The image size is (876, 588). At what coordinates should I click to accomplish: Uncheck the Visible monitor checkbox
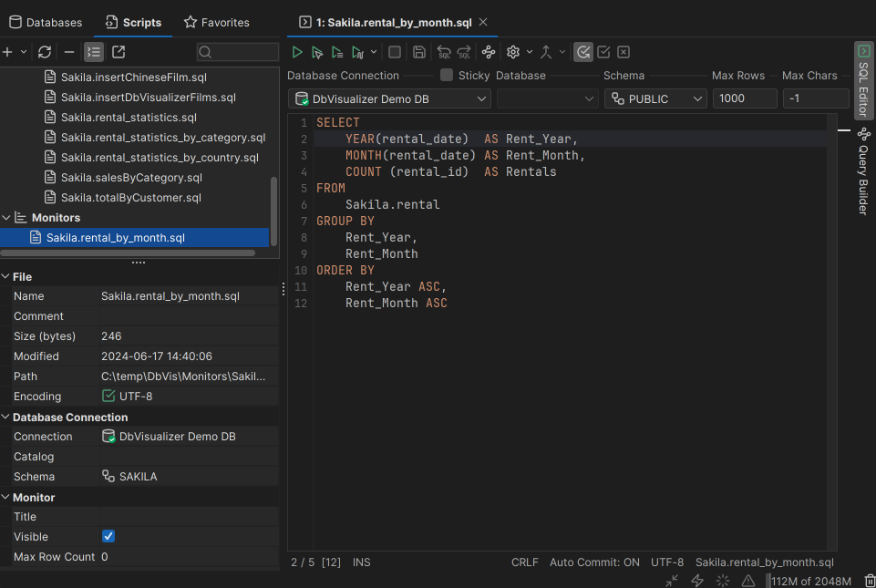click(x=108, y=537)
